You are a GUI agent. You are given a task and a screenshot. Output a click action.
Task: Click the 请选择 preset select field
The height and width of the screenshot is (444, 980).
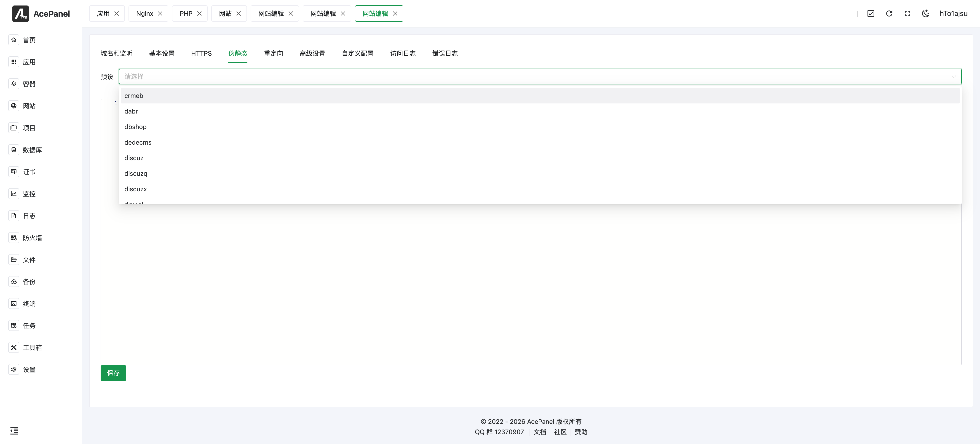coord(533,76)
